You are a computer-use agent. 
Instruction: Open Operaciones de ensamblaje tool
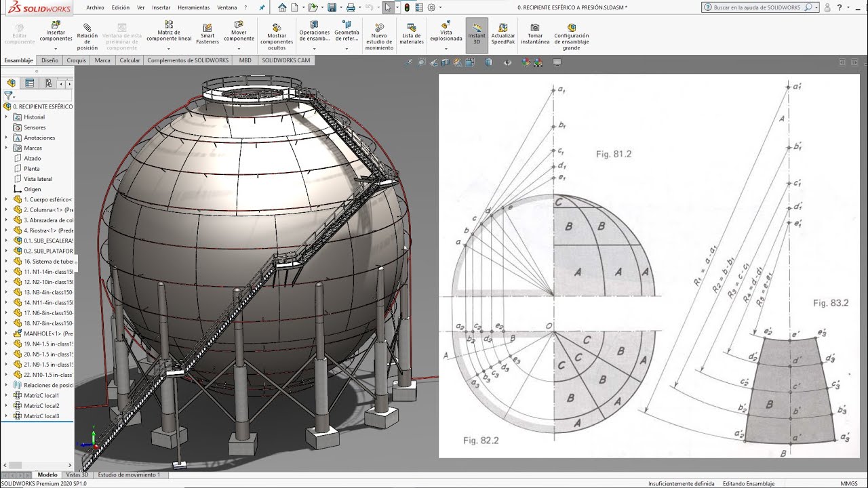pyautogui.click(x=314, y=32)
